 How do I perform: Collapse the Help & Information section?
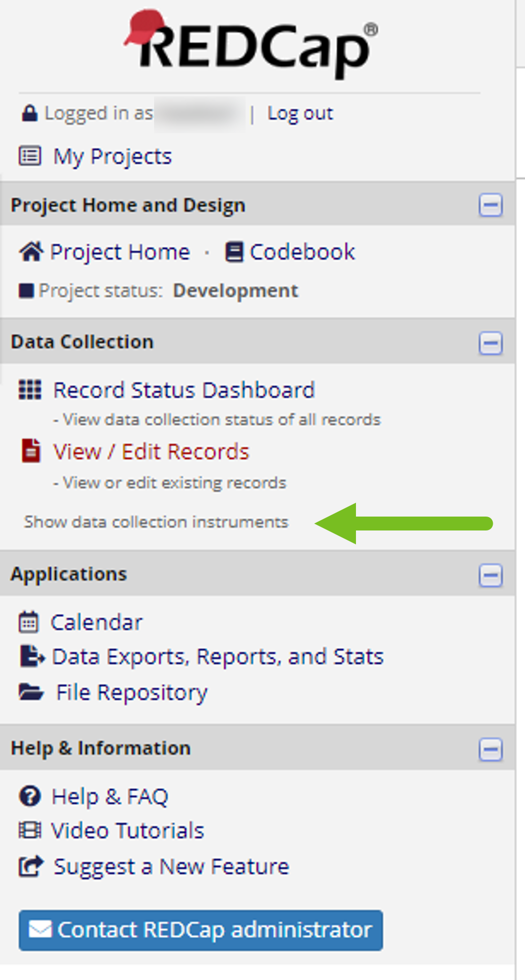click(x=491, y=749)
